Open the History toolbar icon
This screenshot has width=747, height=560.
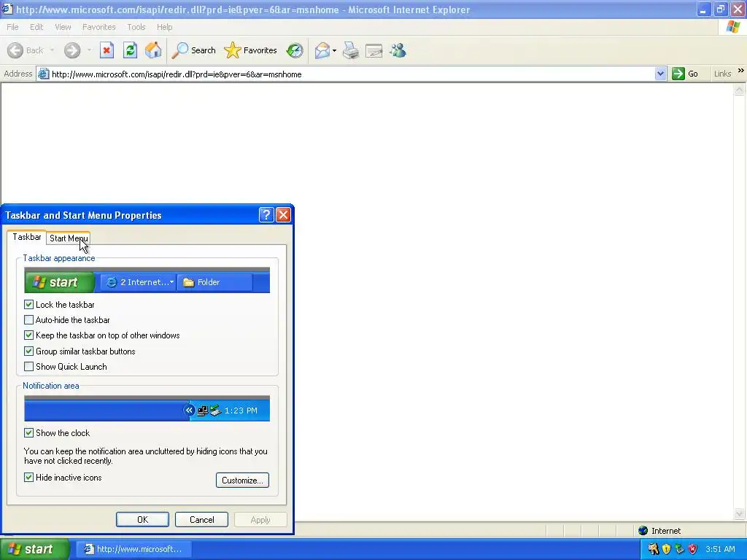tap(295, 50)
